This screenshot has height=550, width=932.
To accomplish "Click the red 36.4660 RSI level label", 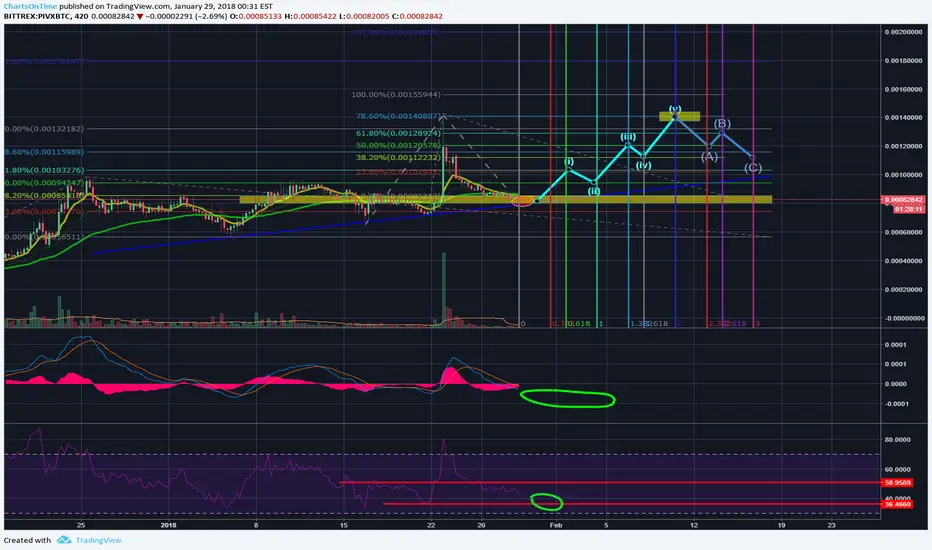I will (898, 504).
